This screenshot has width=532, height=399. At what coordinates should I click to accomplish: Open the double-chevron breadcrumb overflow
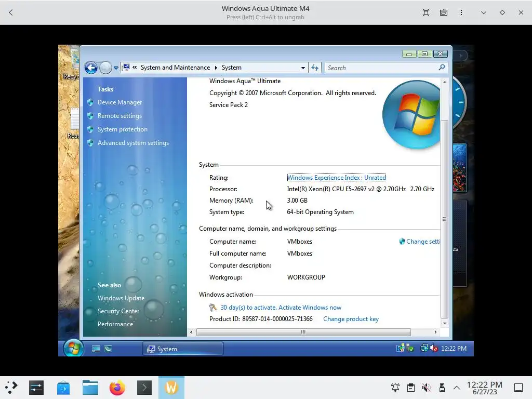135,67
